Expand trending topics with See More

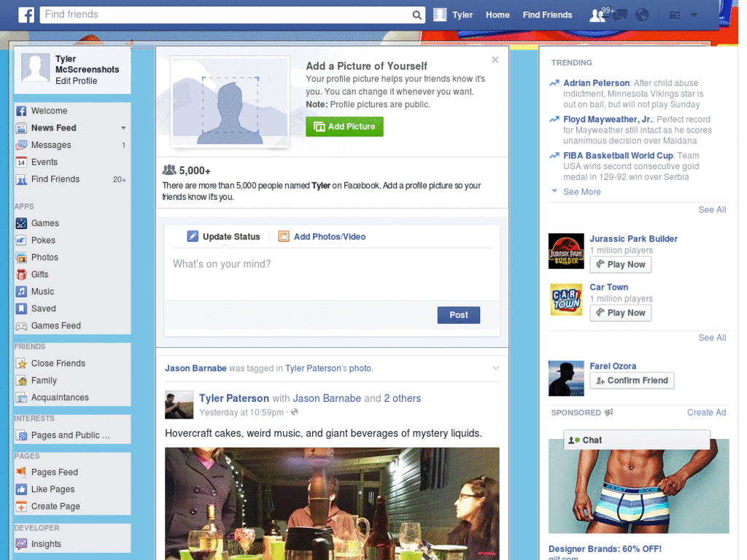pyautogui.click(x=581, y=192)
